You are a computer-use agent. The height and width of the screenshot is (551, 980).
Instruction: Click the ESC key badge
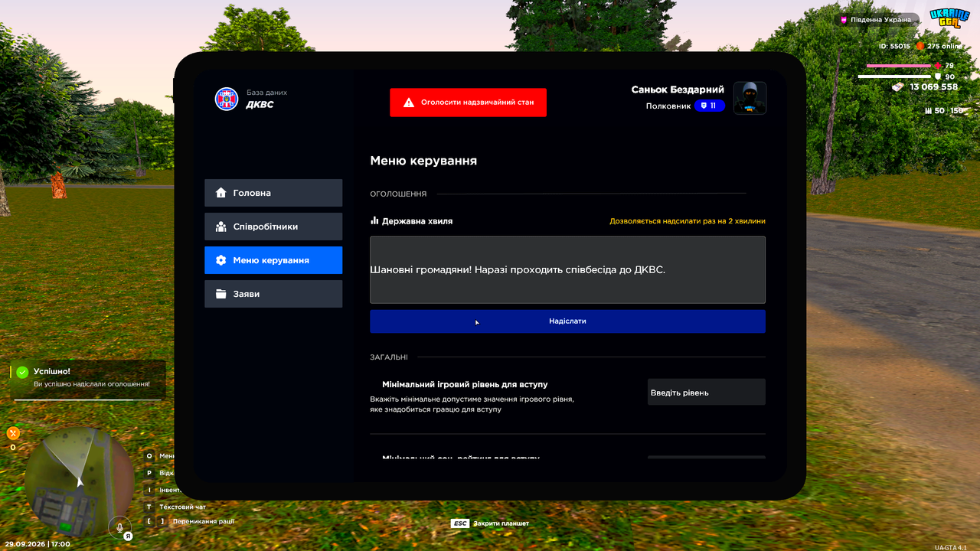(x=459, y=523)
